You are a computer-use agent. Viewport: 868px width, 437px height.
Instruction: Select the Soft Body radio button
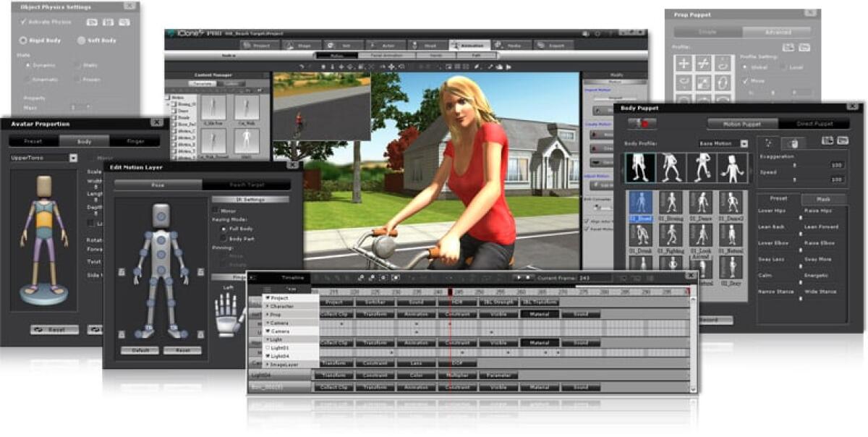tap(81, 41)
